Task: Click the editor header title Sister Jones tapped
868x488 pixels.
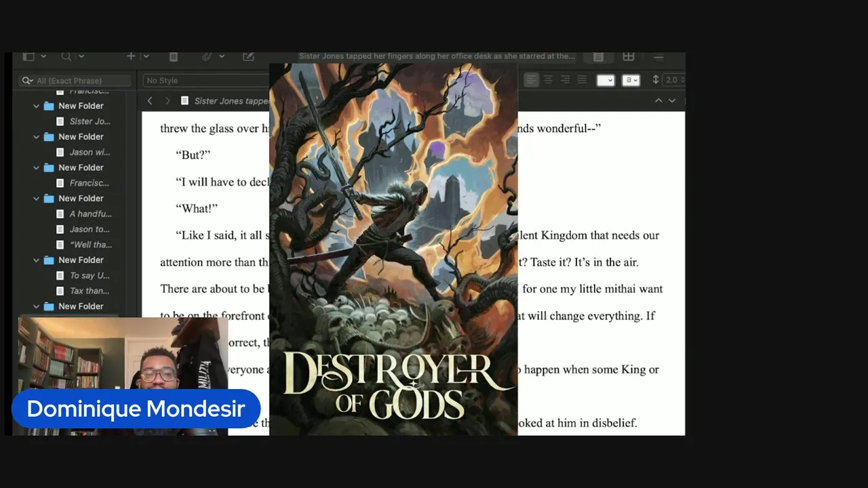Action: (x=232, y=101)
